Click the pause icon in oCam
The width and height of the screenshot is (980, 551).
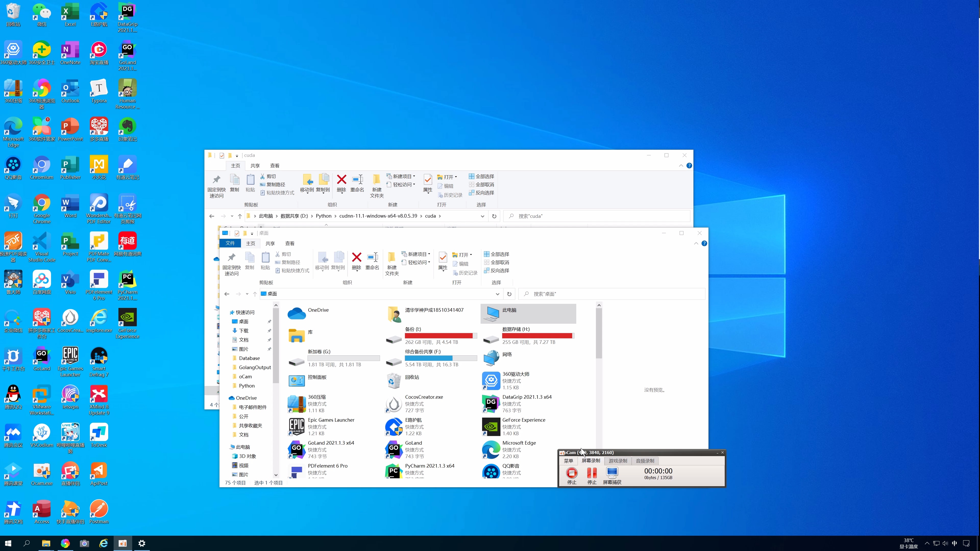(x=592, y=473)
